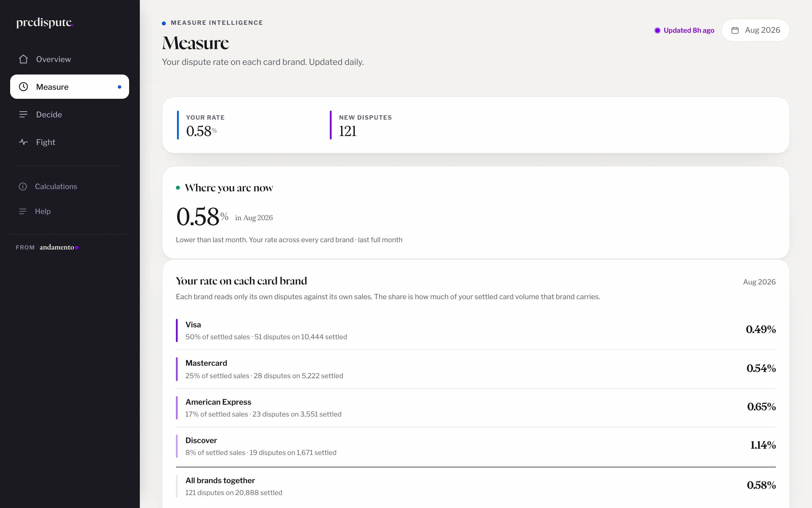Click the Measure Intelligence breadcrumb label

(x=217, y=23)
